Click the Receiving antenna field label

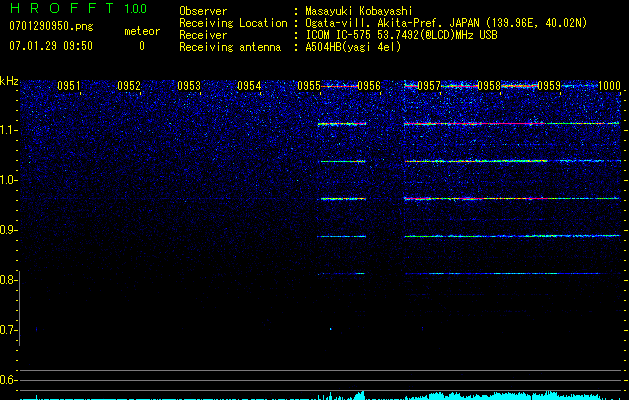(230, 47)
